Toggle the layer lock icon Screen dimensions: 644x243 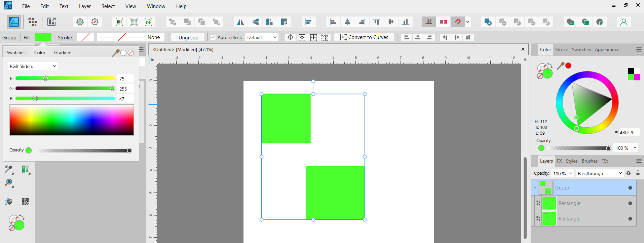(x=638, y=173)
